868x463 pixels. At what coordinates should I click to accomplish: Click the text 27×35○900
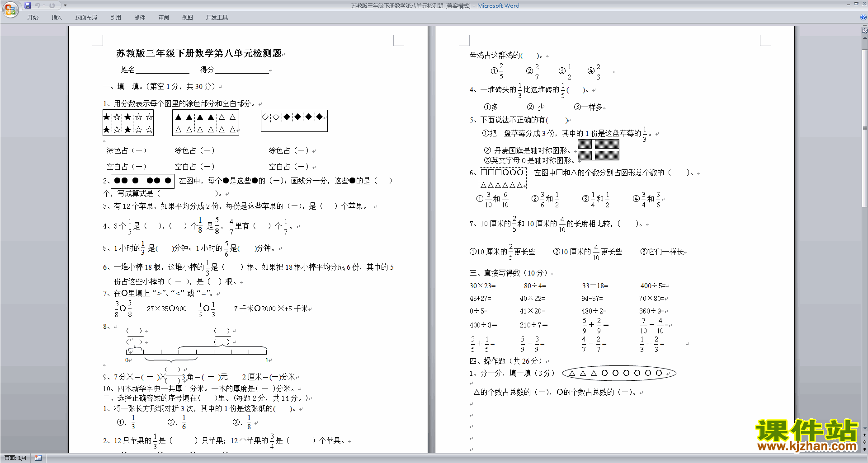(x=167, y=309)
